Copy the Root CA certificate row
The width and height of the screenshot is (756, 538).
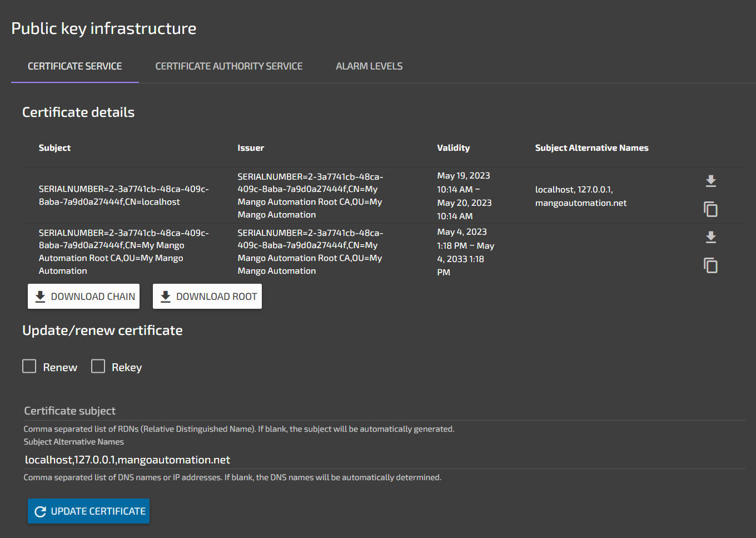710,265
